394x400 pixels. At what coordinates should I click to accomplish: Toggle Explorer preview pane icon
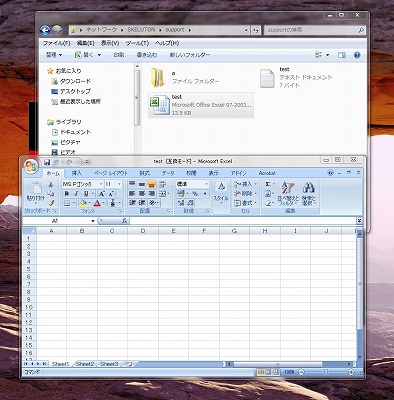[342, 55]
